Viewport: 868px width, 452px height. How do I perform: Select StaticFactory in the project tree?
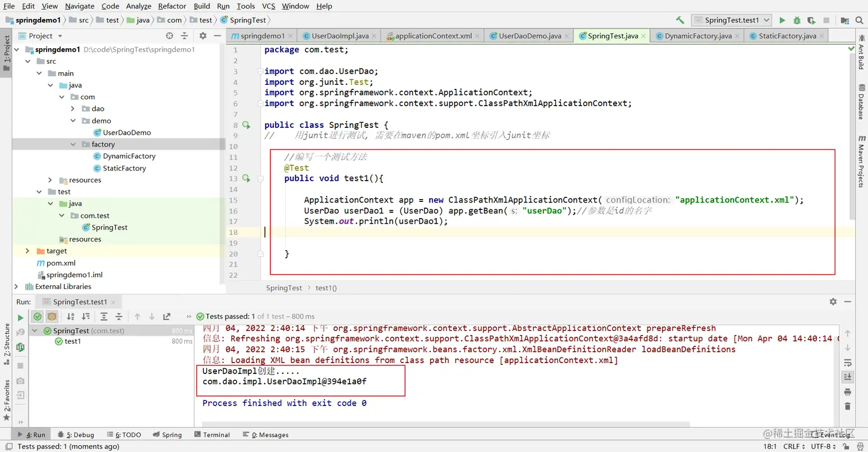pos(124,168)
